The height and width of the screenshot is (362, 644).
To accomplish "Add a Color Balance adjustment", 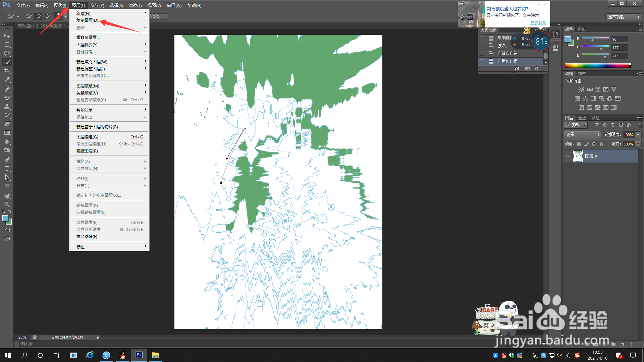I will click(x=585, y=99).
